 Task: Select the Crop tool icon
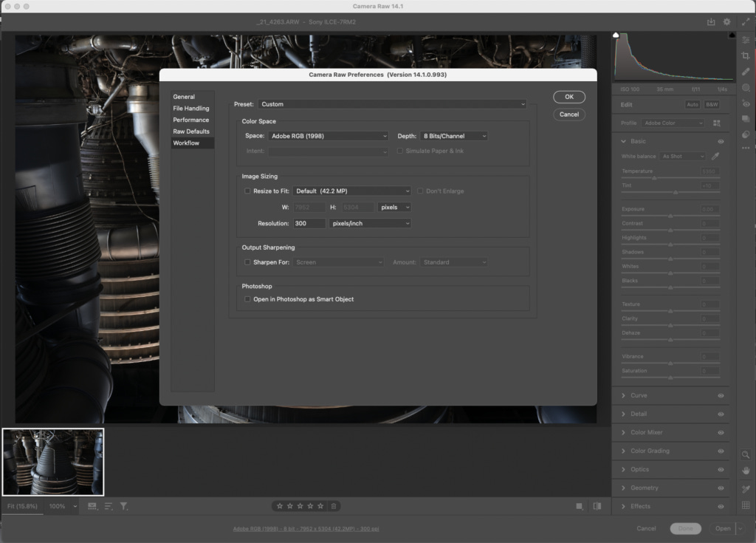(x=746, y=55)
